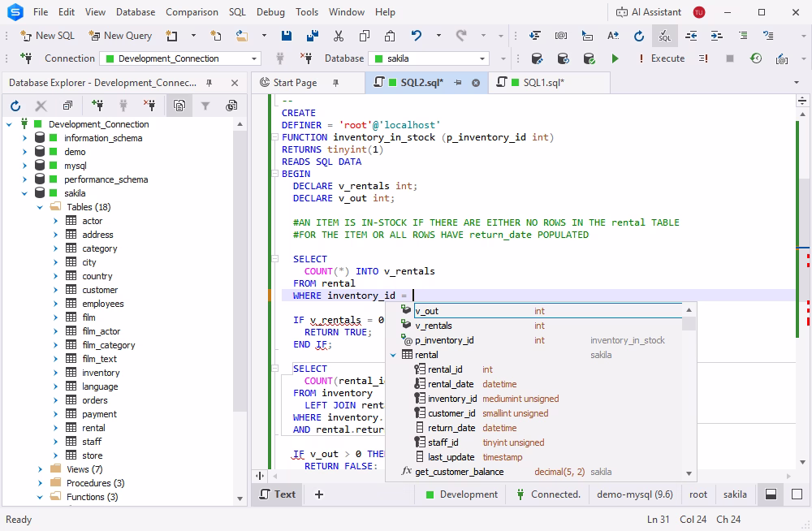Expand the demo database node
Viewport: 812px width, 531px height.
24,152
